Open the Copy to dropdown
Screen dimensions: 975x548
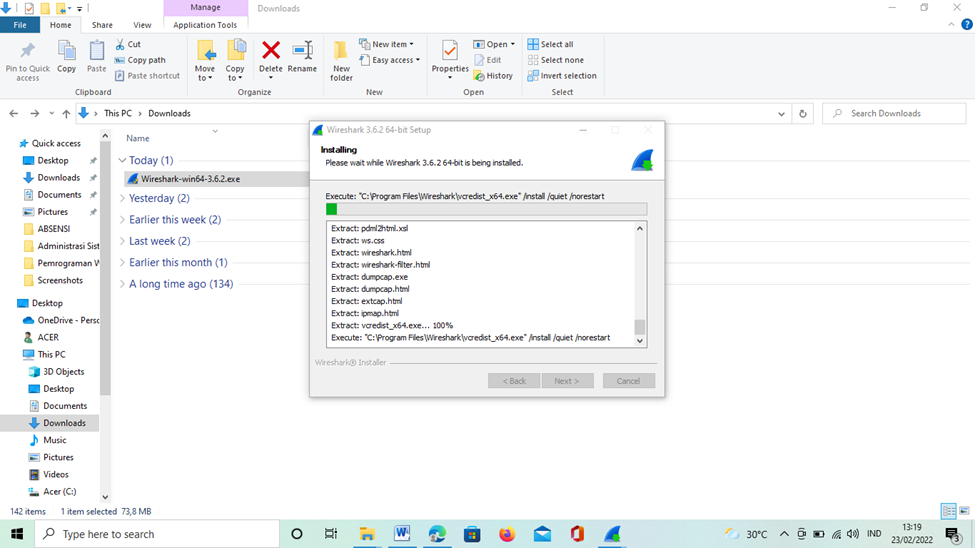(x=235, y=60)
